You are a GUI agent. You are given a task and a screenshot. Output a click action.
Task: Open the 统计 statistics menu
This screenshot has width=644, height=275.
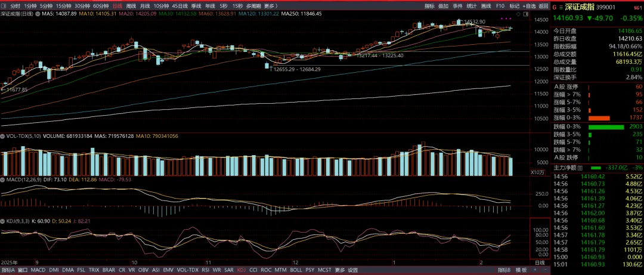tap(472, 6)
